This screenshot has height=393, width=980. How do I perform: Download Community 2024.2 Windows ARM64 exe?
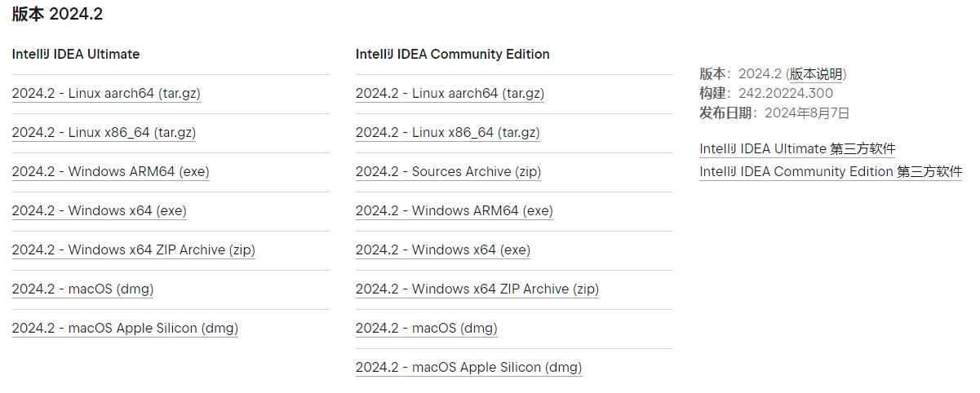click(454, 210)
